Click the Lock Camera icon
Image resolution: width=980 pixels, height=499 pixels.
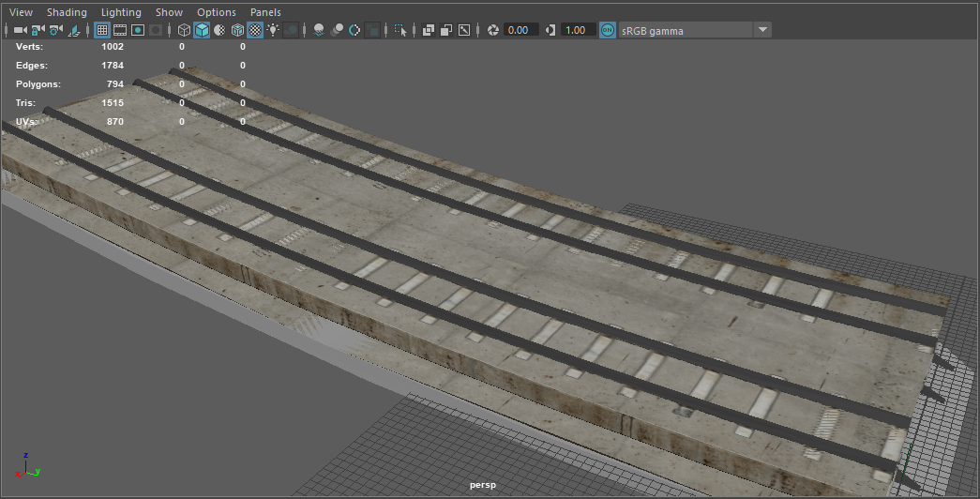click(x=38, y=30)
